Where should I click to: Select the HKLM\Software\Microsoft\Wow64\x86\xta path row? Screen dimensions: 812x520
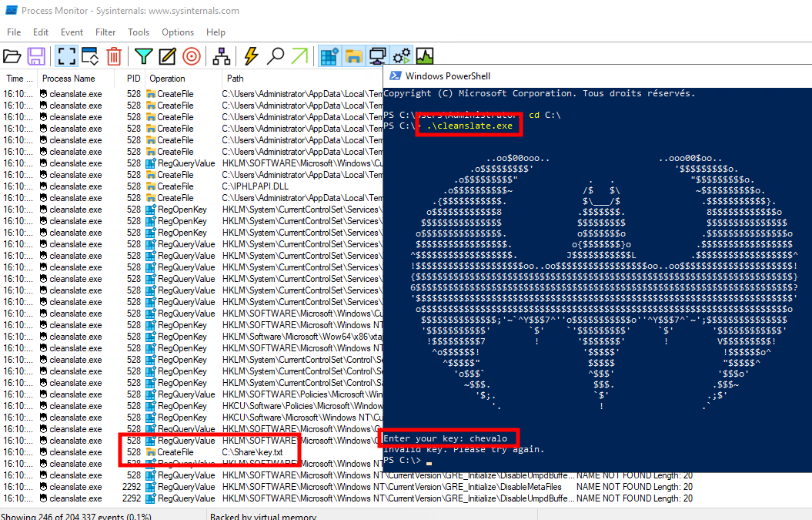pos(302,337)
